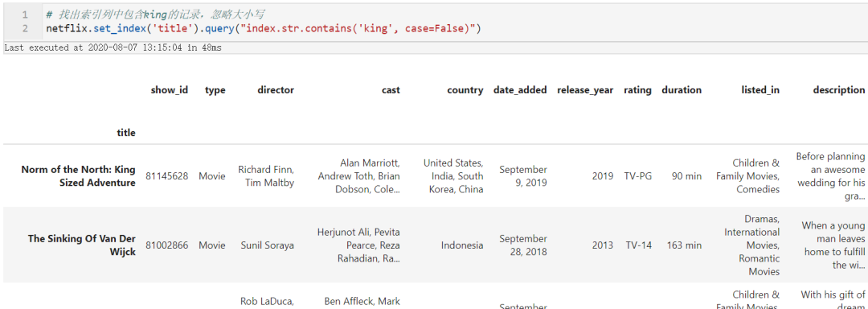Click cast cell Ben Affleck, Mark
The width and height of the screenshot is (868, 309).
click(362, 303)
